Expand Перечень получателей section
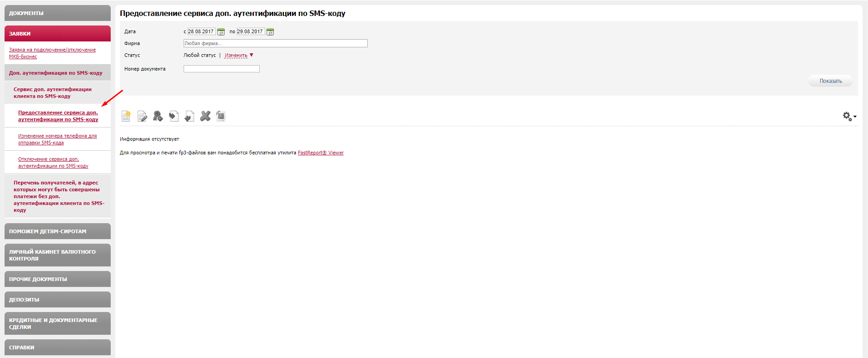The width and height of the screenshot is (868, 358). point(57,196)
